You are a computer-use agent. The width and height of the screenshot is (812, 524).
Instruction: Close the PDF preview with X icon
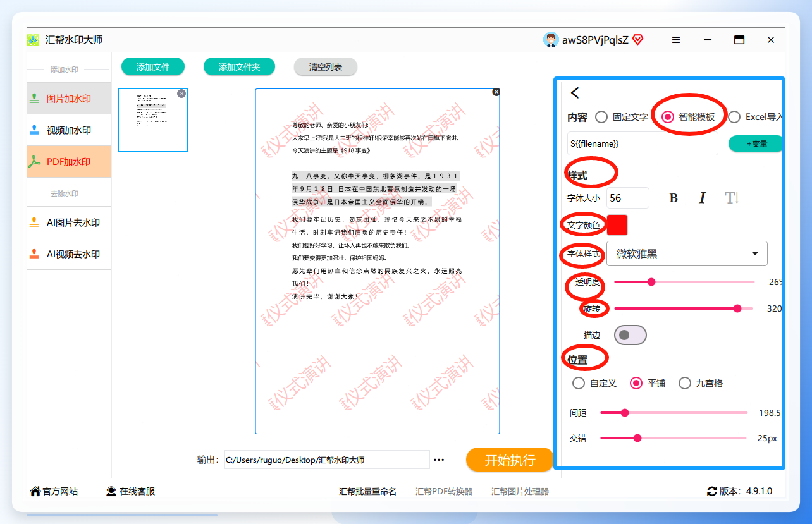[x=496, y=92]
